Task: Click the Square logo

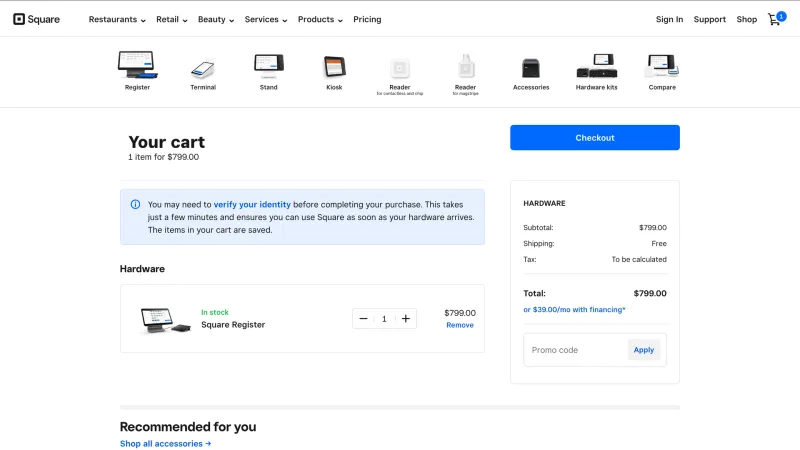Action: [36, 19]
